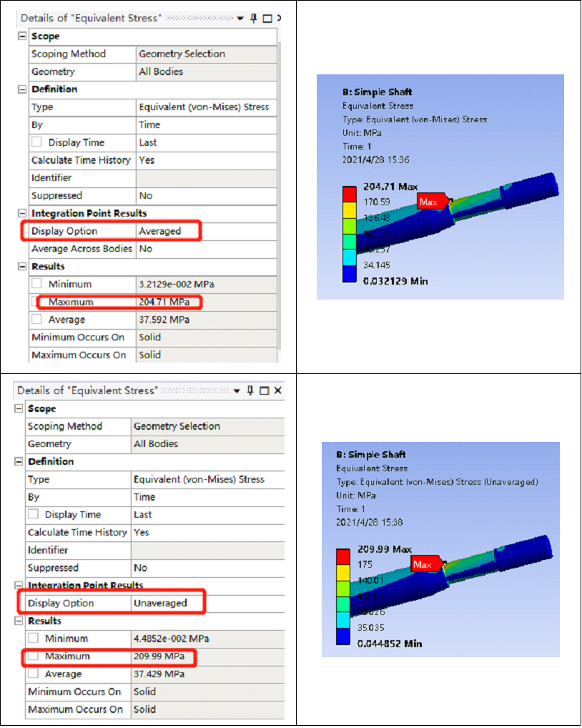The width and height of the screenshot is (582, 728).
Task: Collapse Definition section in the Averaged details panel
Action: tap(22, 89)
